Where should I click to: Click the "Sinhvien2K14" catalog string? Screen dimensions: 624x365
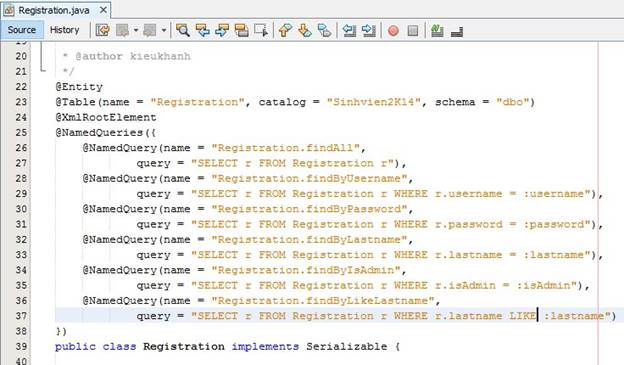[373, 102]
